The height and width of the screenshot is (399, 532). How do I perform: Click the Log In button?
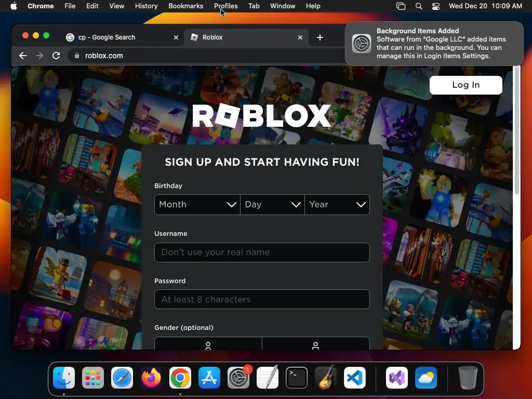click(465, 85)
